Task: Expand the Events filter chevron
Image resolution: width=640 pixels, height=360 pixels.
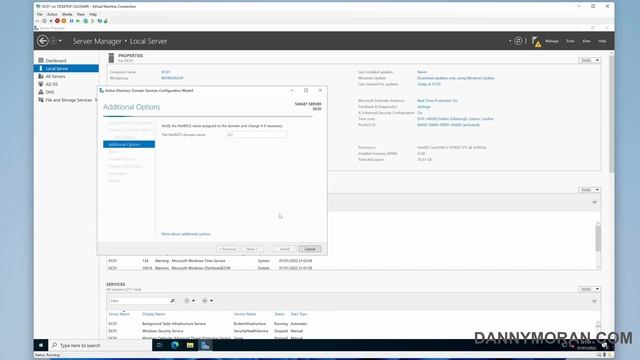Action: 594,202
